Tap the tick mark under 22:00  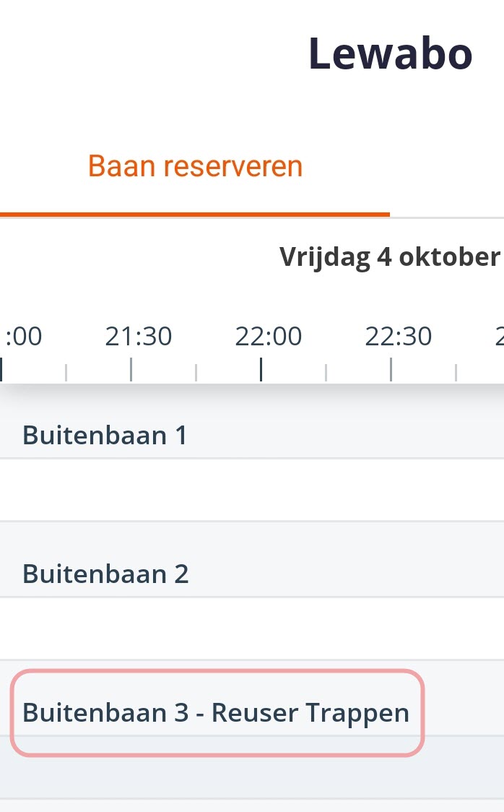pos(261,369)
